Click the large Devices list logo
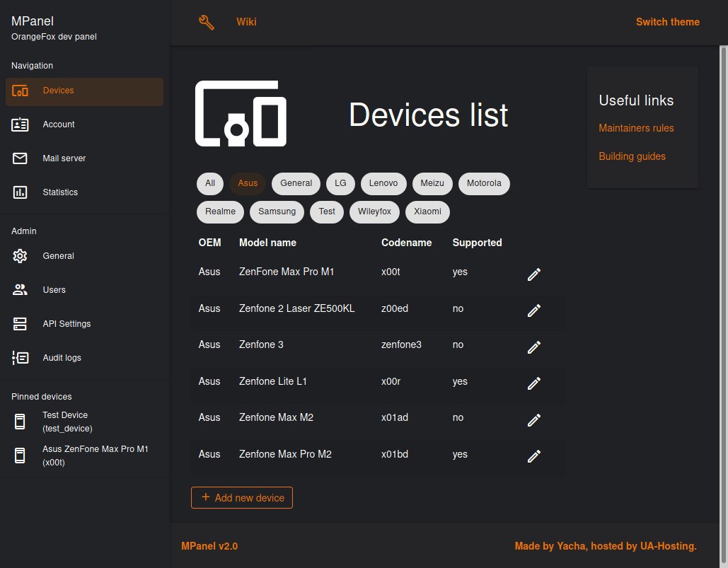 click(241, 114)
